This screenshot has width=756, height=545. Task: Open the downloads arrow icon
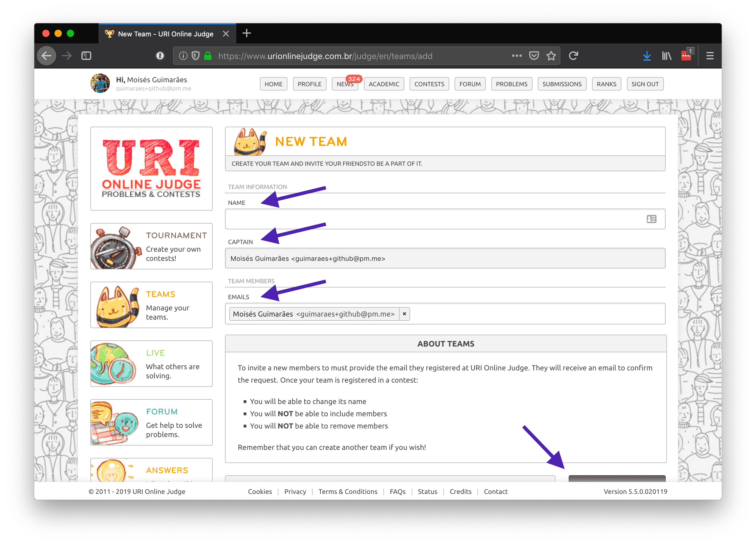[647, 56]
